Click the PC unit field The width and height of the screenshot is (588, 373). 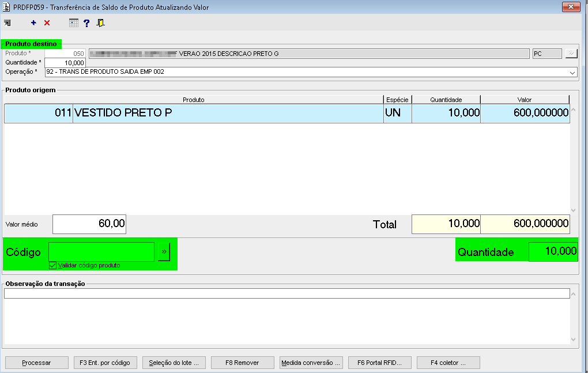click(547, 54)
